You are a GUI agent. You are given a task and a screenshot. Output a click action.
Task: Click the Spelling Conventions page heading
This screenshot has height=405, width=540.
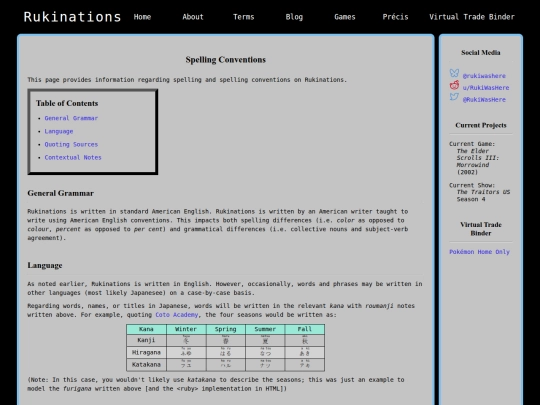(x=226, y=60)
